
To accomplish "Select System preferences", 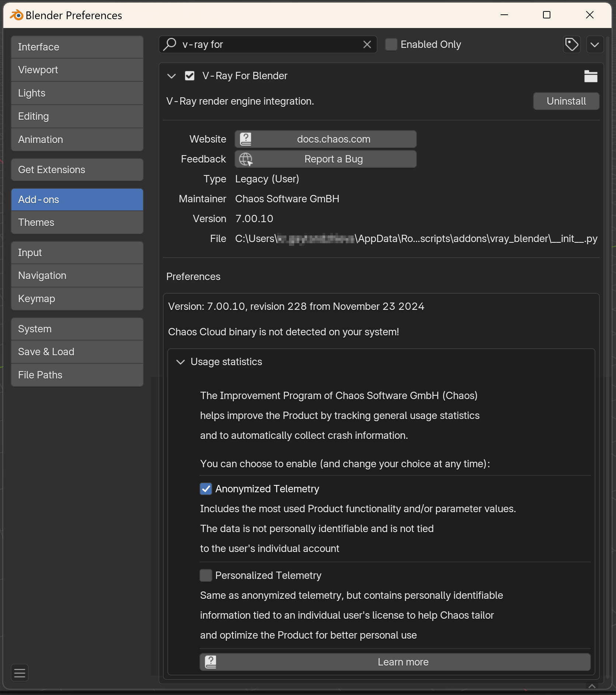I will pos(77,329).
